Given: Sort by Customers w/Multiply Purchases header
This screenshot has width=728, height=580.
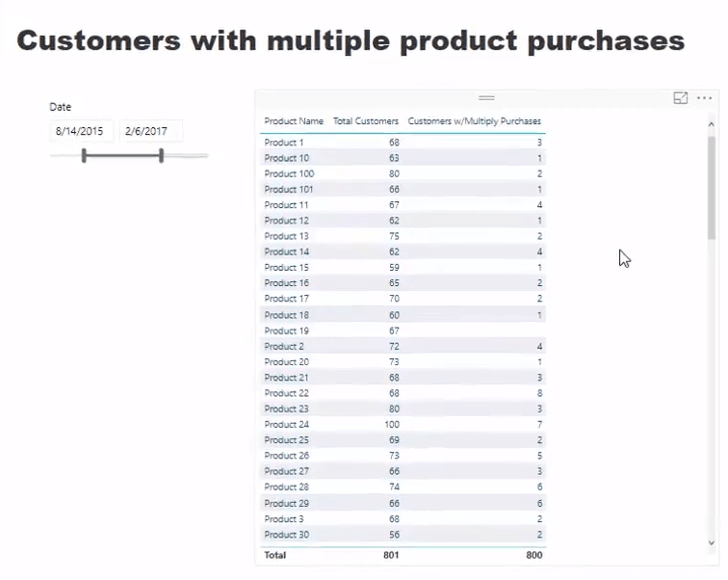Looking at the screenshot, I should [475, 121].
